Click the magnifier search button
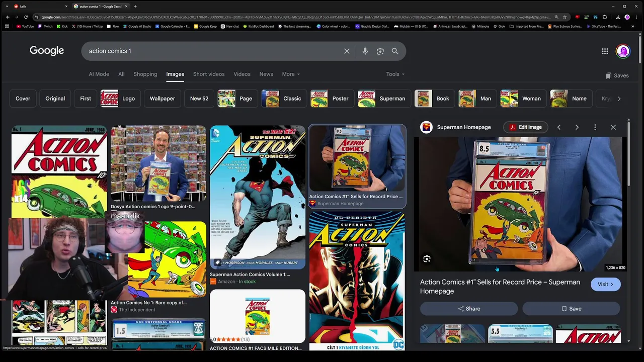Screen dimensions: 644x362 395,51
